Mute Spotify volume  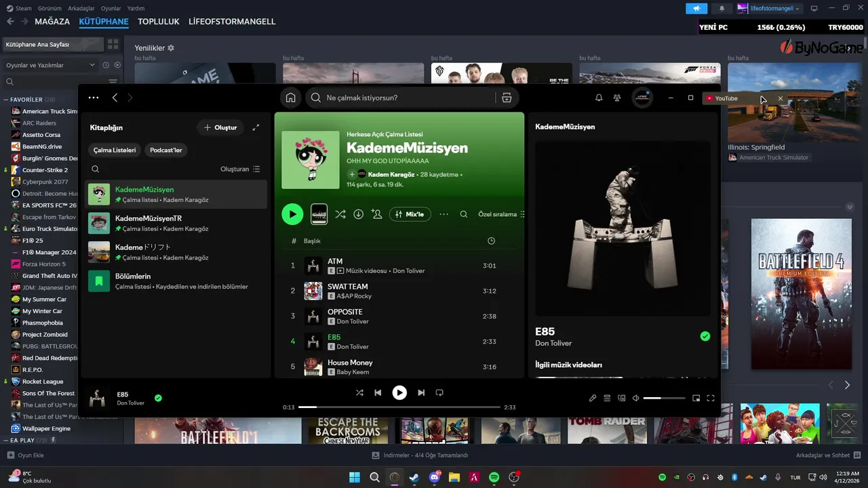[x=636, y=398]
